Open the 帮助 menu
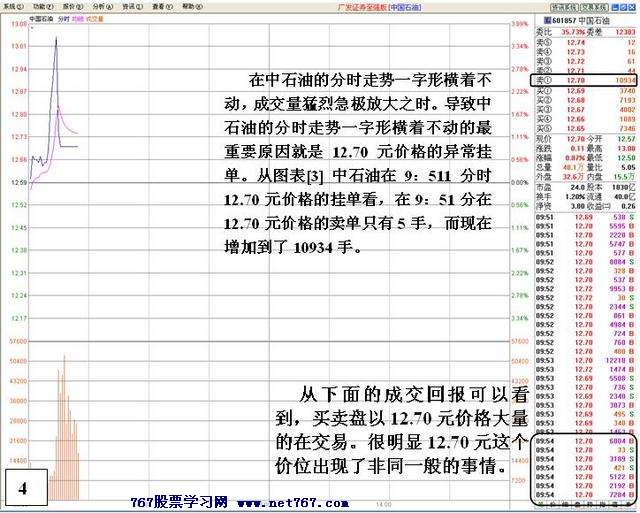 coord(192,7)
